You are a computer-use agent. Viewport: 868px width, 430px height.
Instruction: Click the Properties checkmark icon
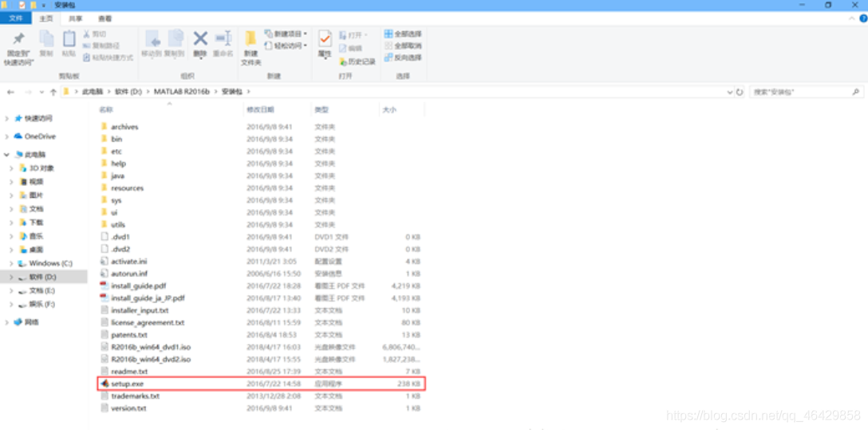[325, 39]
